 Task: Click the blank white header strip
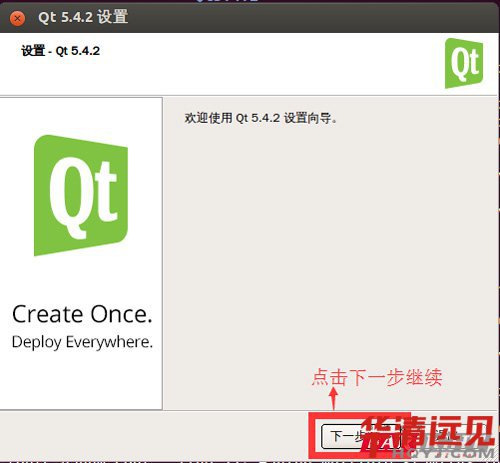[267, 67]
